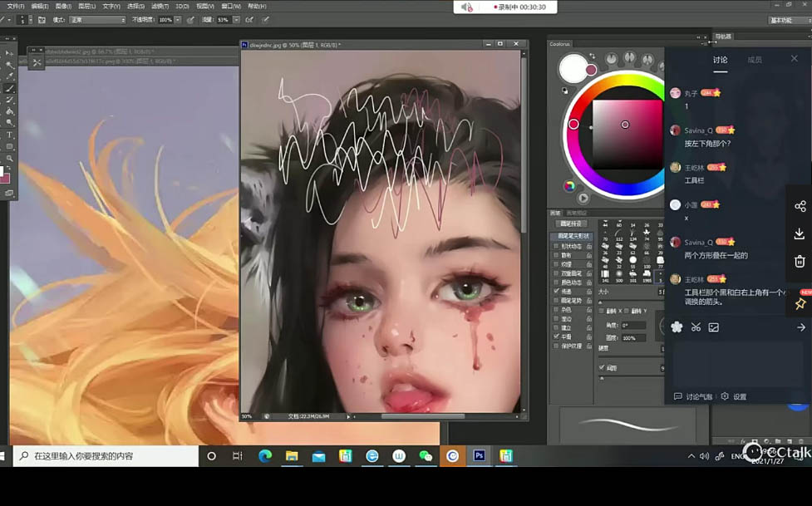Click 讨论气泡 at chat bottom
Image resolution: width=812 pixels, height=506 pixels.
click(693, 396)
